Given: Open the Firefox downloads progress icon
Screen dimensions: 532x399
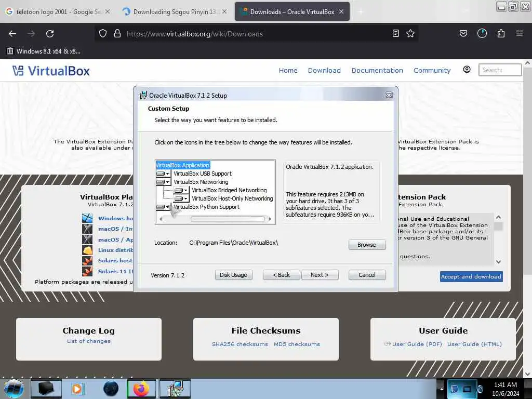Looking at the screenshot, I should coord(482,34).
